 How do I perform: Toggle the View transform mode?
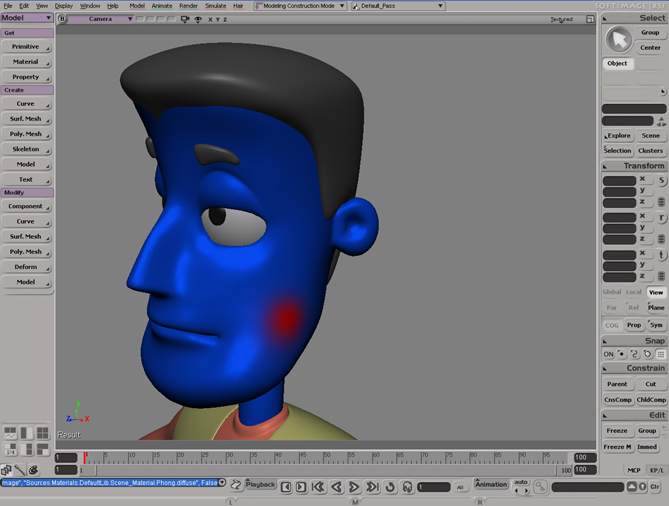click(x=655, y=292)
